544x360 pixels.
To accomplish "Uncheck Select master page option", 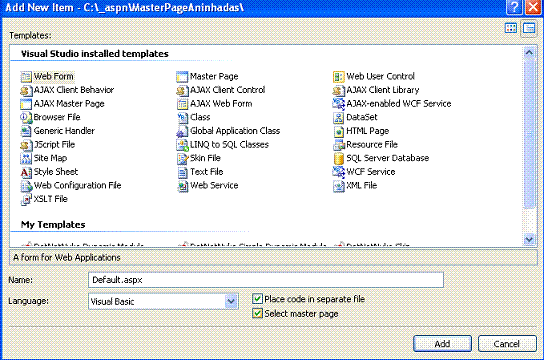I will [x=257, y=314].
